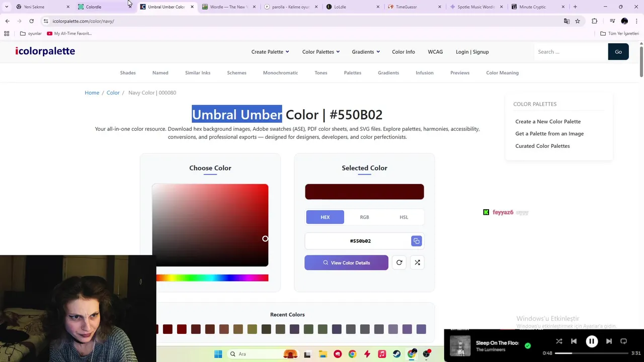Switch to the Spotle: Music Wordle tab
Image resolution: width=644 pixels, height=362 pixels.
coord(476,7)
